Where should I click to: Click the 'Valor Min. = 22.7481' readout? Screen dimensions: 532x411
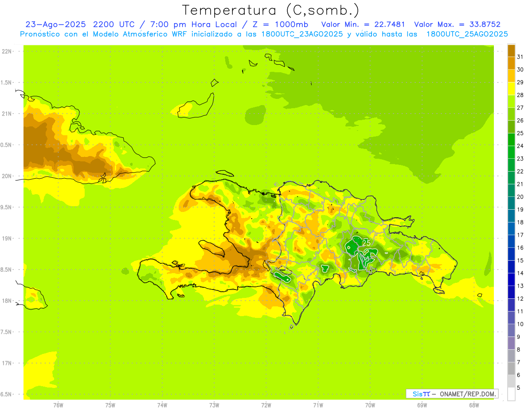coord(363,24)
